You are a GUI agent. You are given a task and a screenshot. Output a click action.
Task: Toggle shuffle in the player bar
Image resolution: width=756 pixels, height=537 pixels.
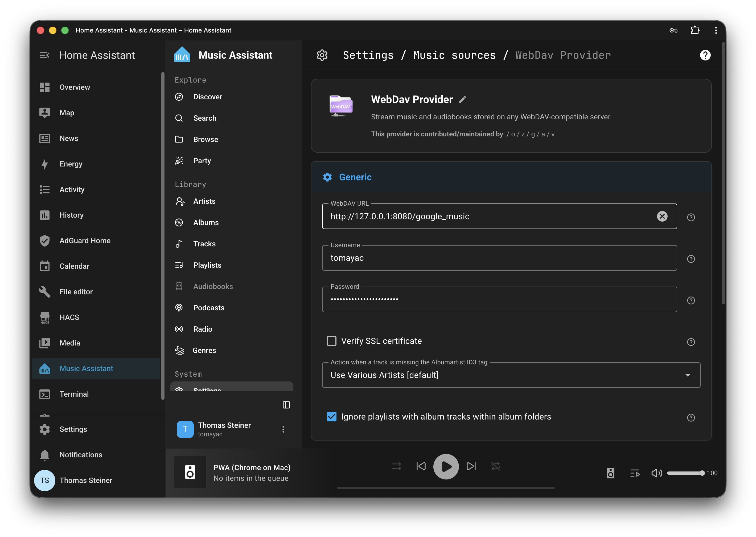point(397,466)
